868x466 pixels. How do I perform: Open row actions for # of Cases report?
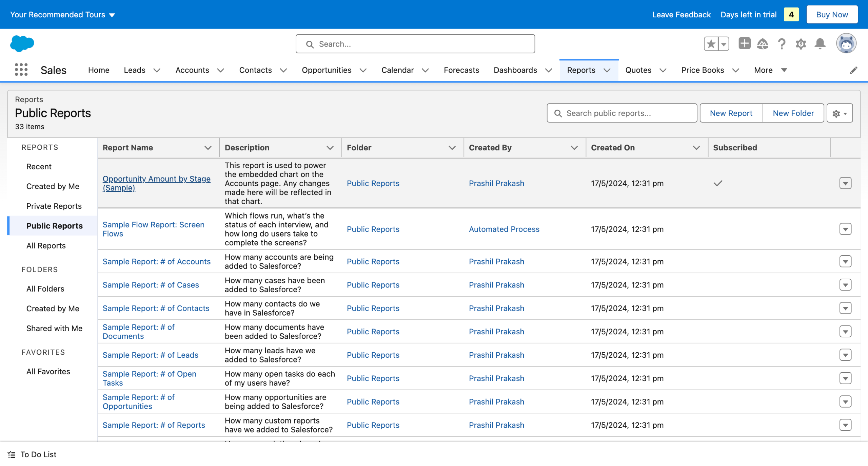tap(845, 285)
